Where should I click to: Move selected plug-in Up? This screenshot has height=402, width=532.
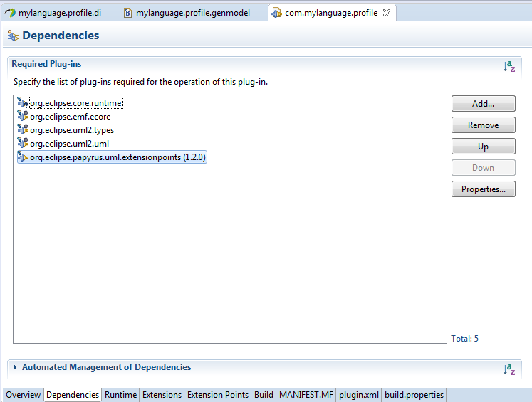tap(483, 146)
